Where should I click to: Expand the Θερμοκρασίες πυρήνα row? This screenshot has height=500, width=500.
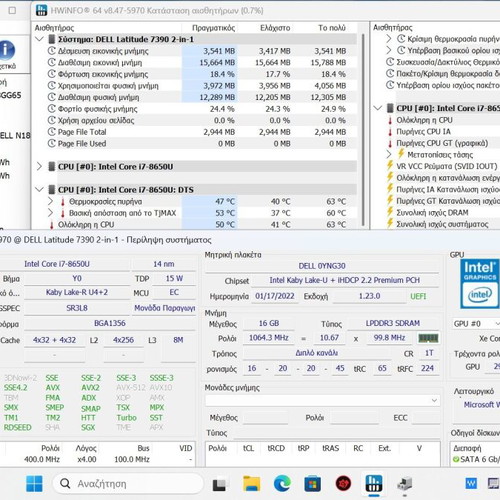[50, 201]
